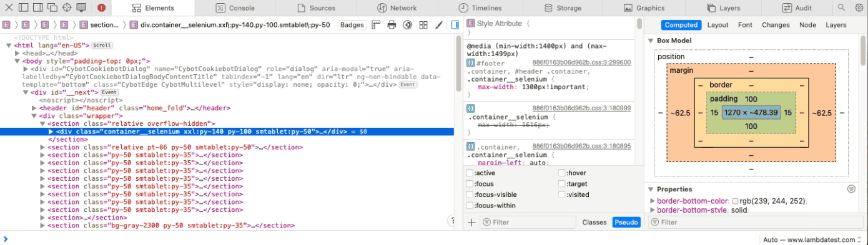Open 886f0163b06d962b.css:3:180999 source link

click(x=581, y=108)
